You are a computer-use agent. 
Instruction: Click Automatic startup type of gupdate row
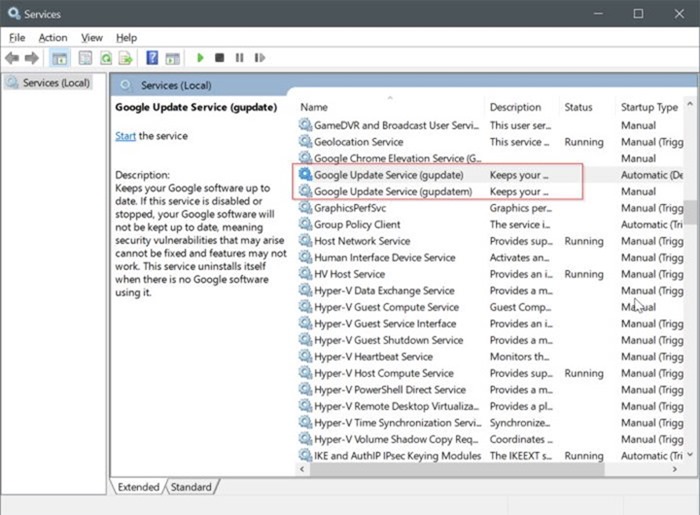[x=652, y=175]
